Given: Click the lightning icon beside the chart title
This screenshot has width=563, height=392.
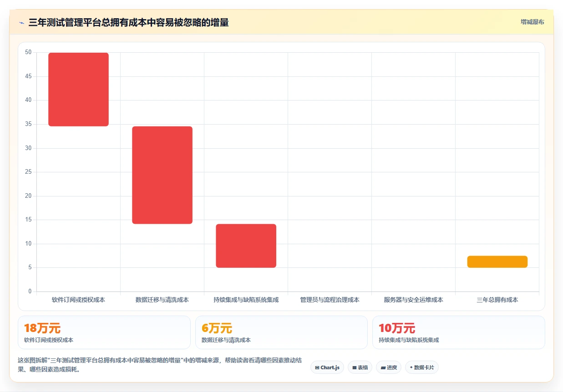Looking at the screenshot, I should (21, 22).
